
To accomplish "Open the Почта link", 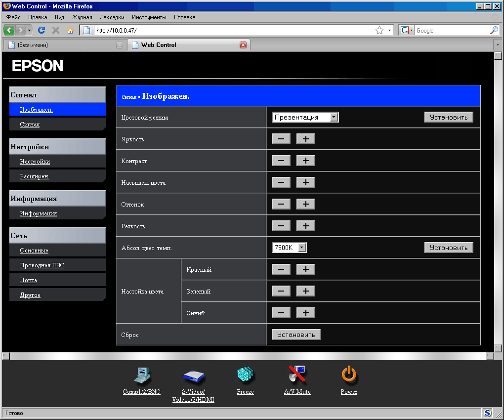I will tap(29, 280).
